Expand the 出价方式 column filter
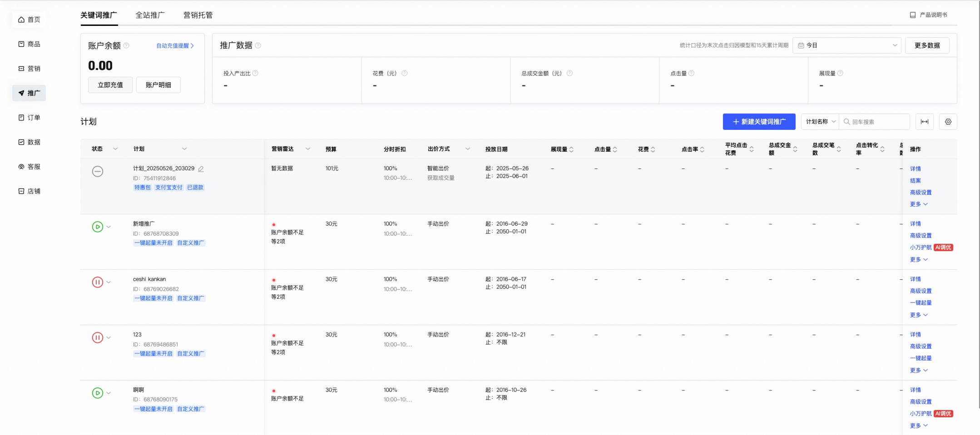Screen dimensions: 980x435 (468, 149)
